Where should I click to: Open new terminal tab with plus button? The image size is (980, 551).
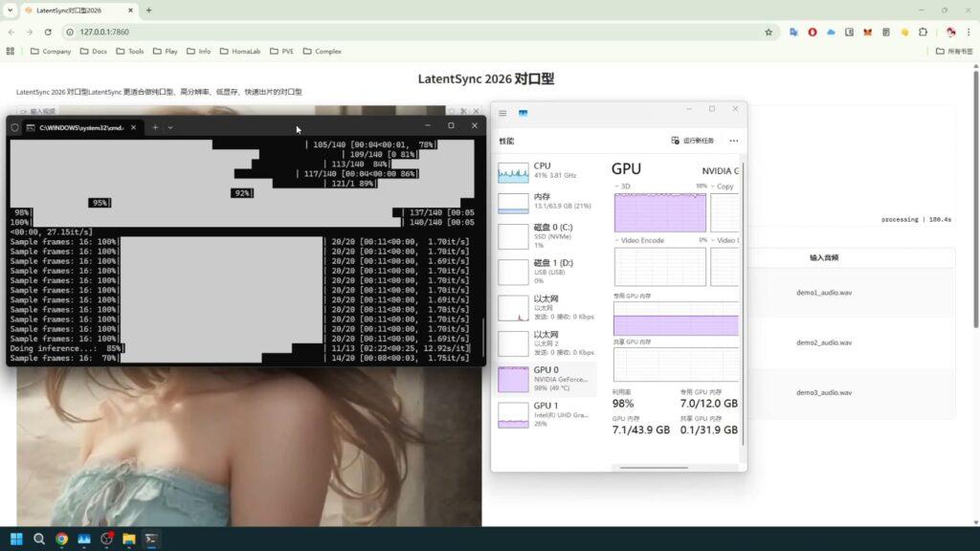point(155,127)
